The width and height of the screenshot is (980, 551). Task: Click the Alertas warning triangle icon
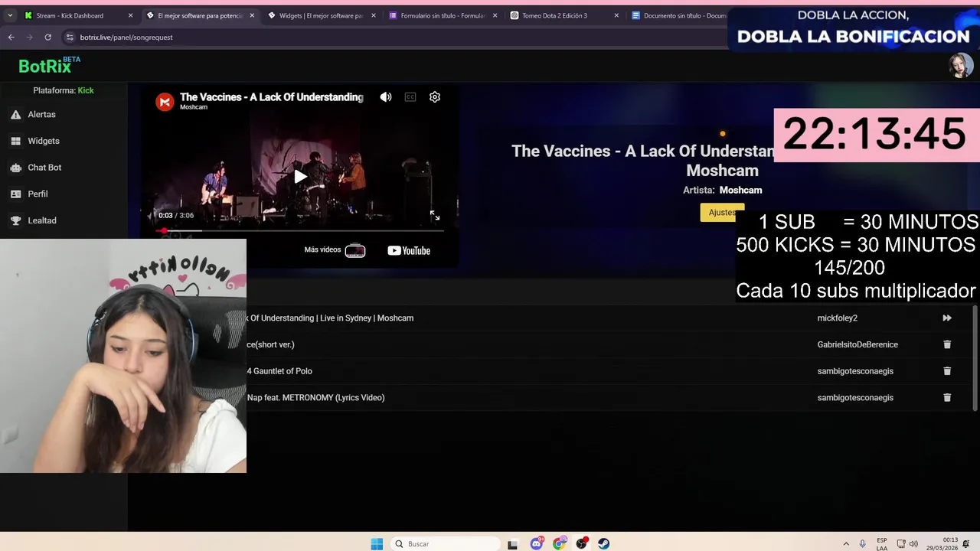(15, 115)
